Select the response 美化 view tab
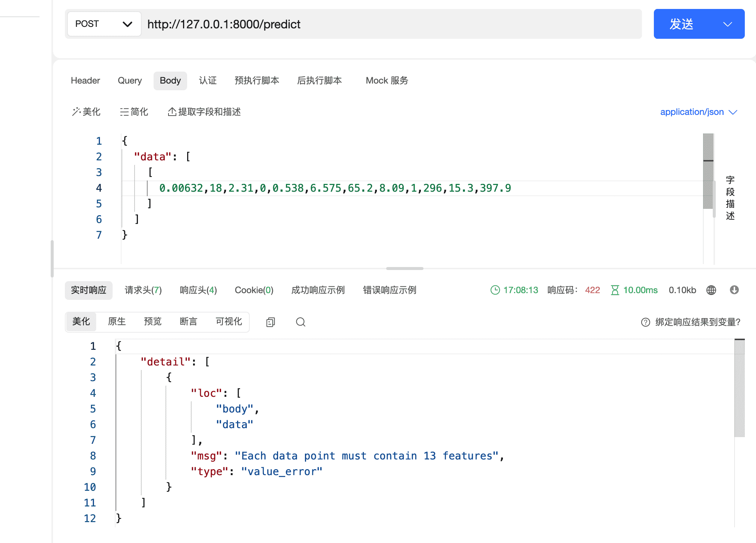Viewport: 756px width, 543px height. point(81,321)
